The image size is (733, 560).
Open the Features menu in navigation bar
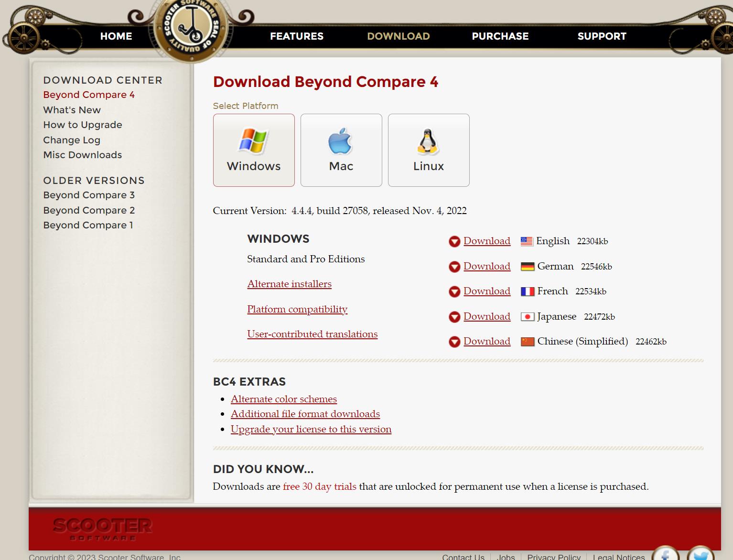pos(296,36)
